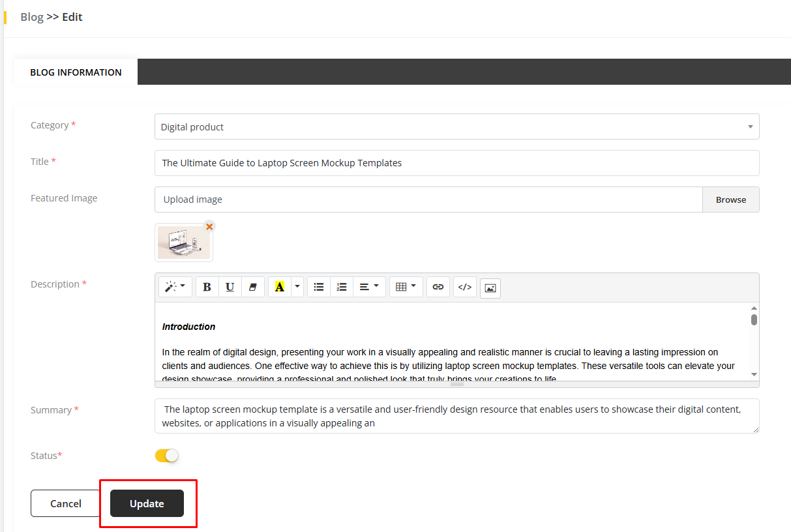The height and width of the screenshot is (532, 791).
Task: Open the table insert dropdown
Action: coord(406,287)
